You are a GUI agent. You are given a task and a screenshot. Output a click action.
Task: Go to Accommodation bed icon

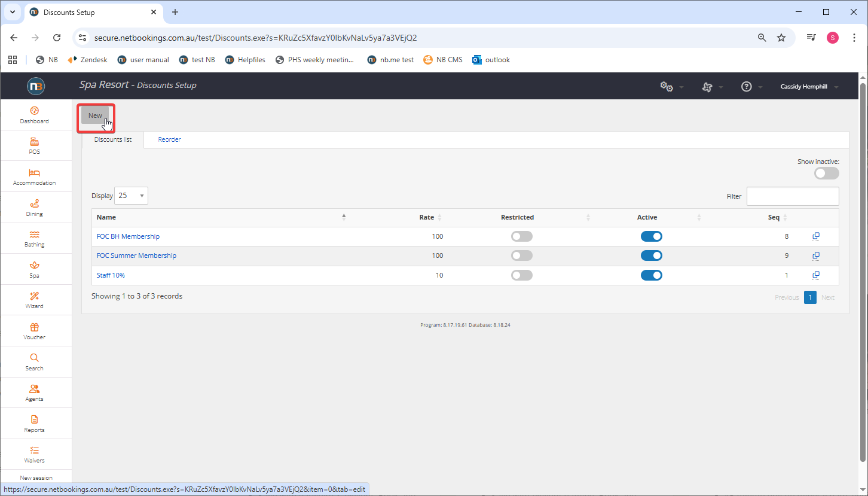click(x=34, y=173)
